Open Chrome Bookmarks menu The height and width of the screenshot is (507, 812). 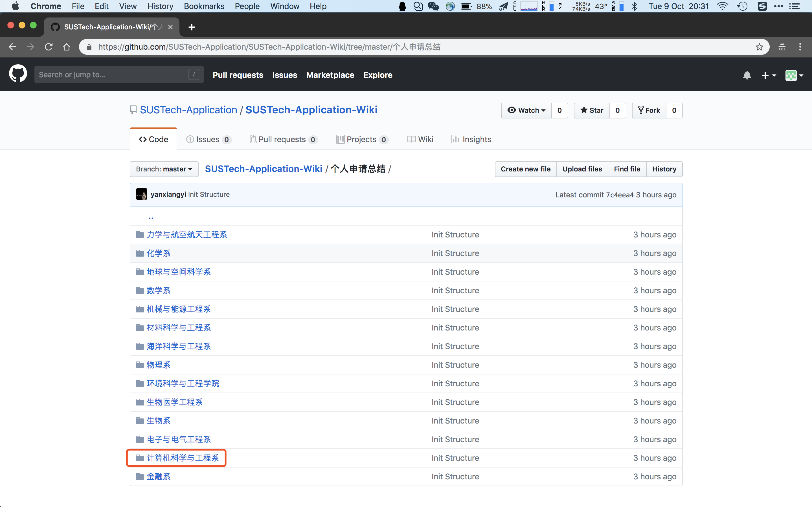pos(204,6)
